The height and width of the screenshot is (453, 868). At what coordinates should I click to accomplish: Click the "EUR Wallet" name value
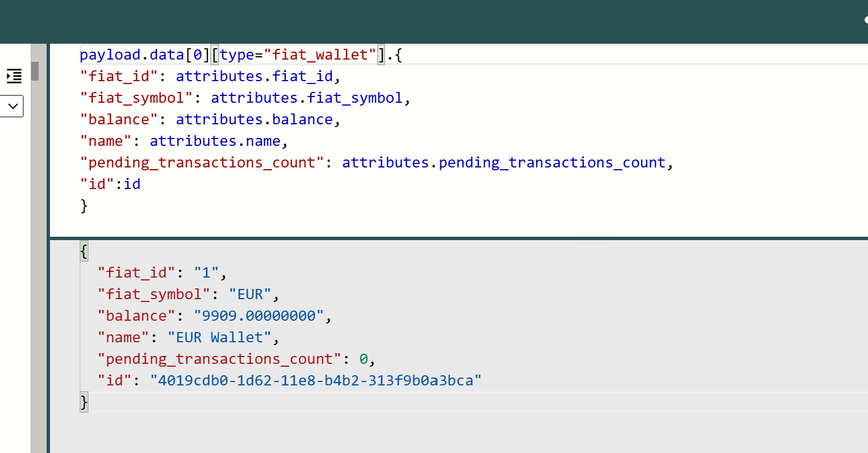click(219, 337)
